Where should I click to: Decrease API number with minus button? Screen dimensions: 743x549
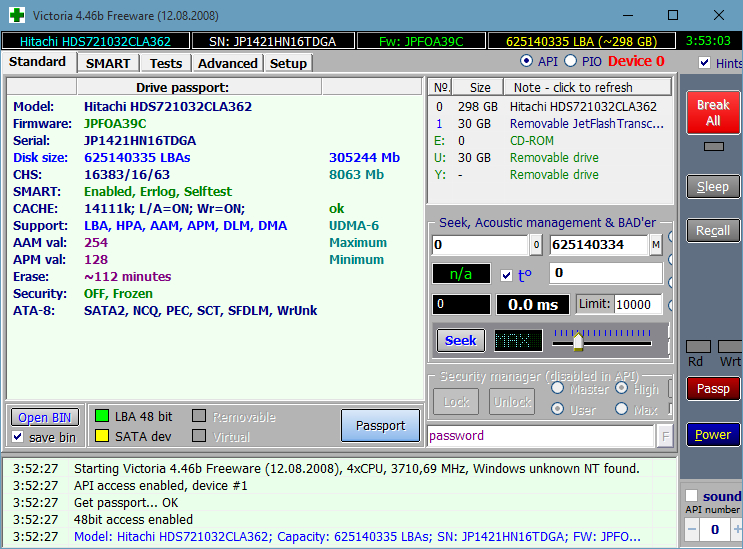(x=692, y=529)
